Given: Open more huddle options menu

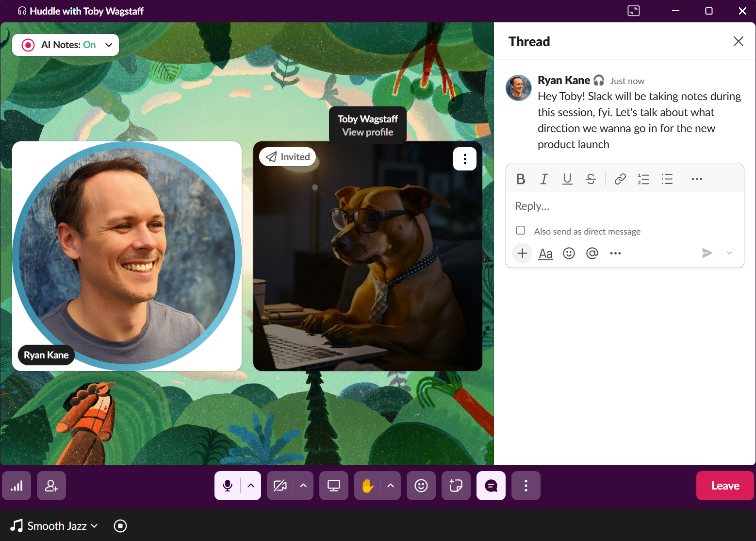Looking at the screenshot, I should [x=526, y=486].
